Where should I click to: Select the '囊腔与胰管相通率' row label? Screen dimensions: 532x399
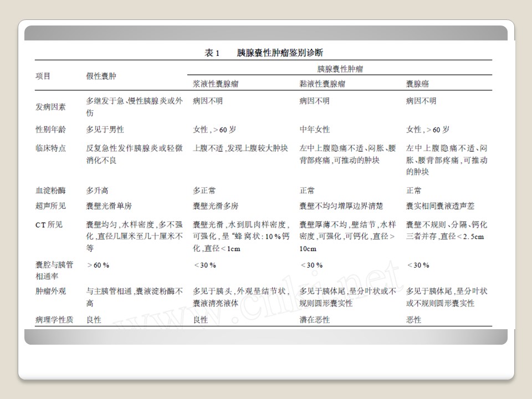click(54, 270)
